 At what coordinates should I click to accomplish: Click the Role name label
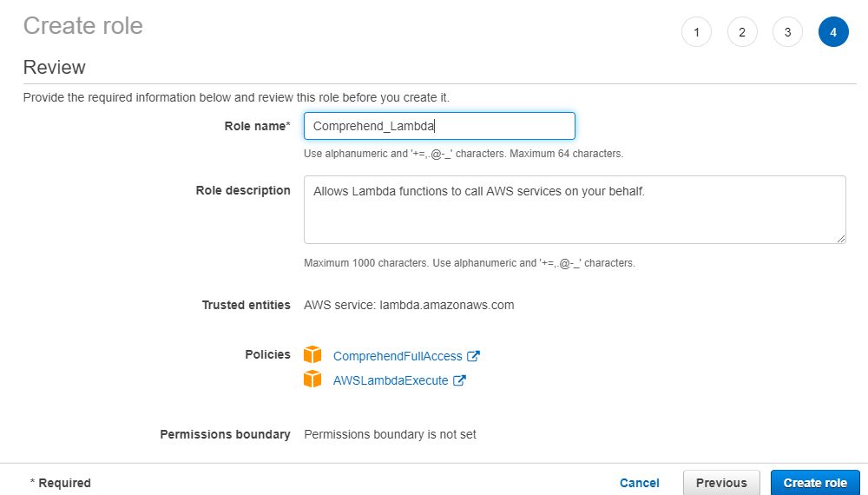click(257, 126)
